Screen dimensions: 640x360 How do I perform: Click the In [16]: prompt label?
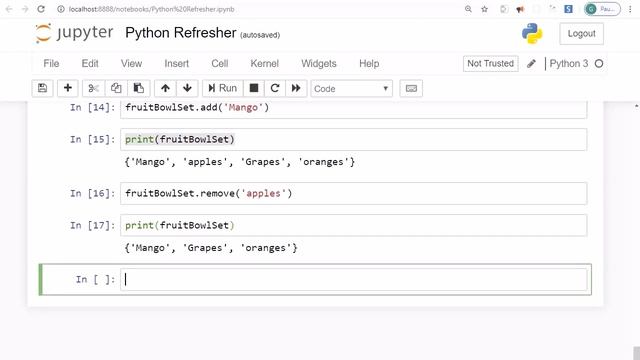(x=93, y=193)
